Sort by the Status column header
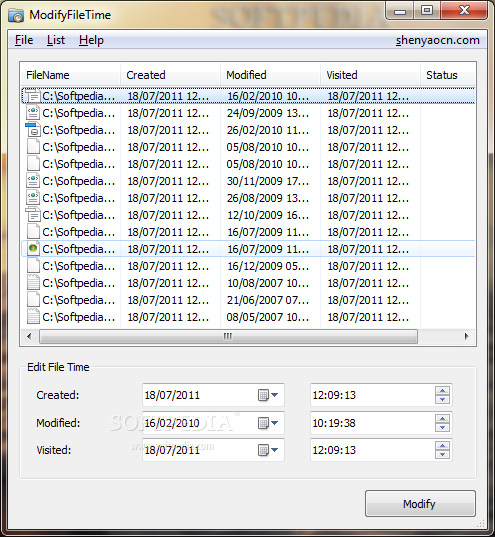The height and width of the screenshot is (537, 495). 448,75
